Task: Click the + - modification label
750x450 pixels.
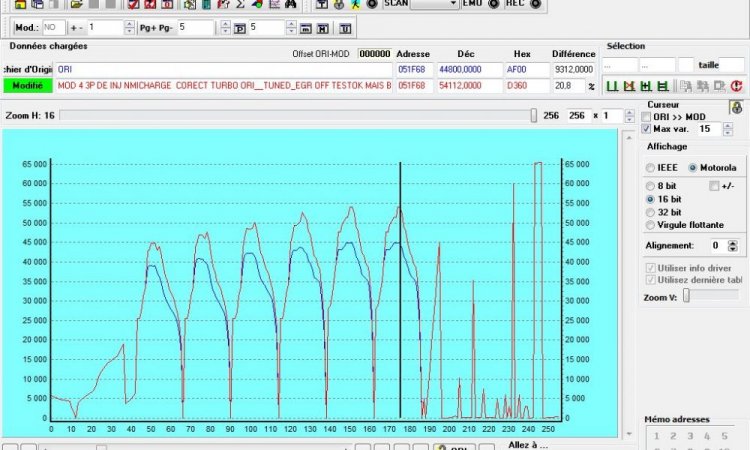Action: 77,28
